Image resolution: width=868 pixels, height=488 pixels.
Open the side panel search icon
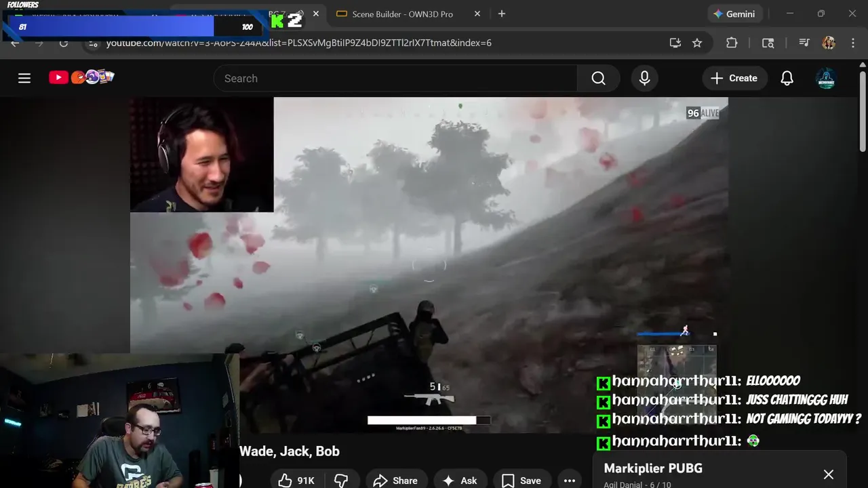pos(768,43)
